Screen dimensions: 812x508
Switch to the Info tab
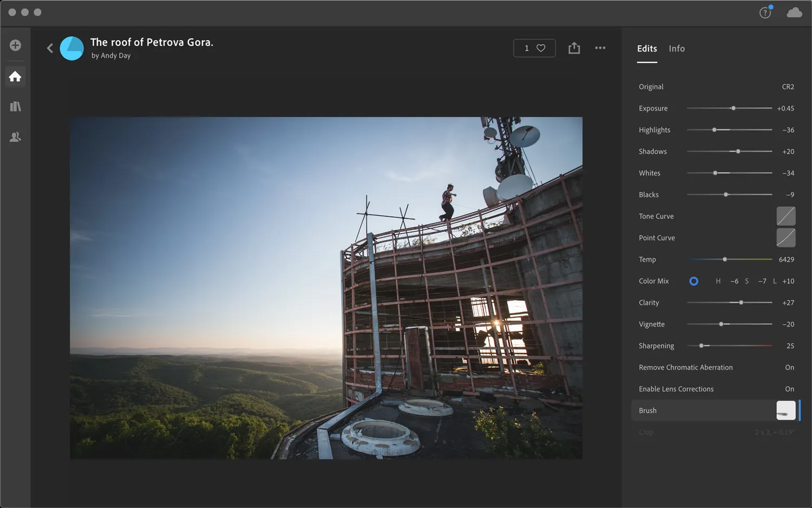pyautogui.click(x=677, y=49)
